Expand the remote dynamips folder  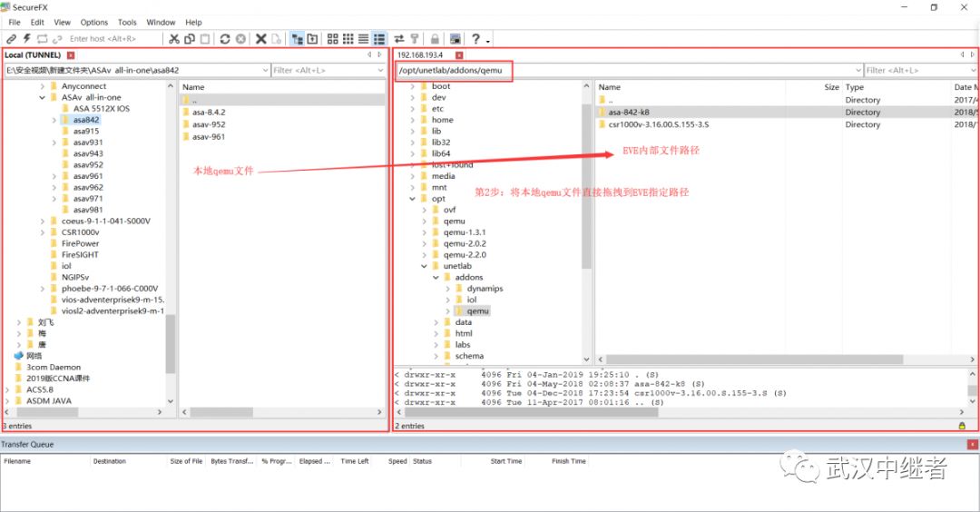[x=447, y=289]
